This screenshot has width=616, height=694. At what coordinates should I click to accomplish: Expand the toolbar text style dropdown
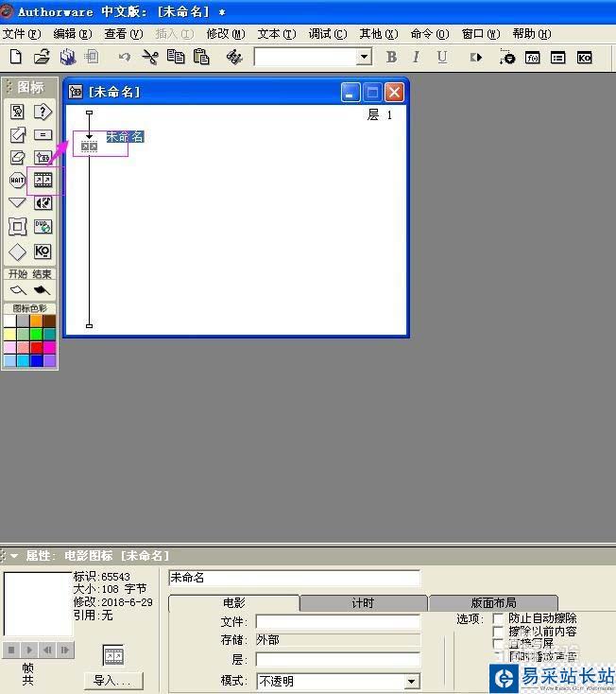coord(364,57)
